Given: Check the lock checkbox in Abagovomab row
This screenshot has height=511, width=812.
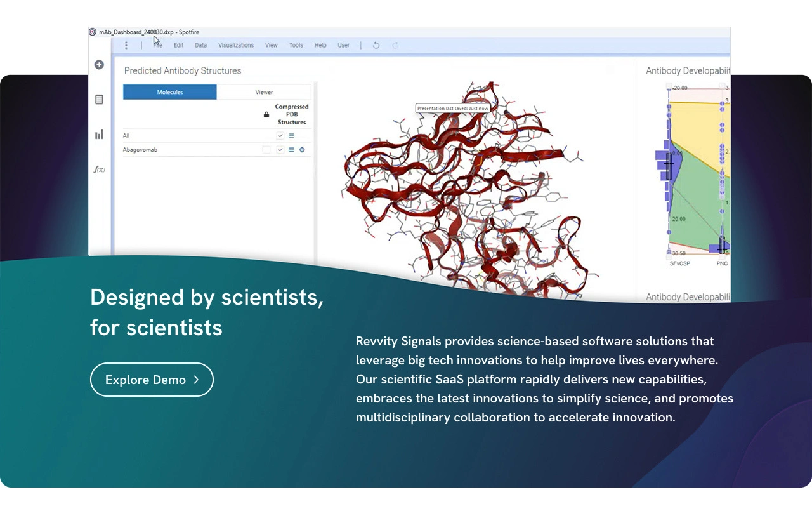Looking at the screenshot, I should coord(266,150).
